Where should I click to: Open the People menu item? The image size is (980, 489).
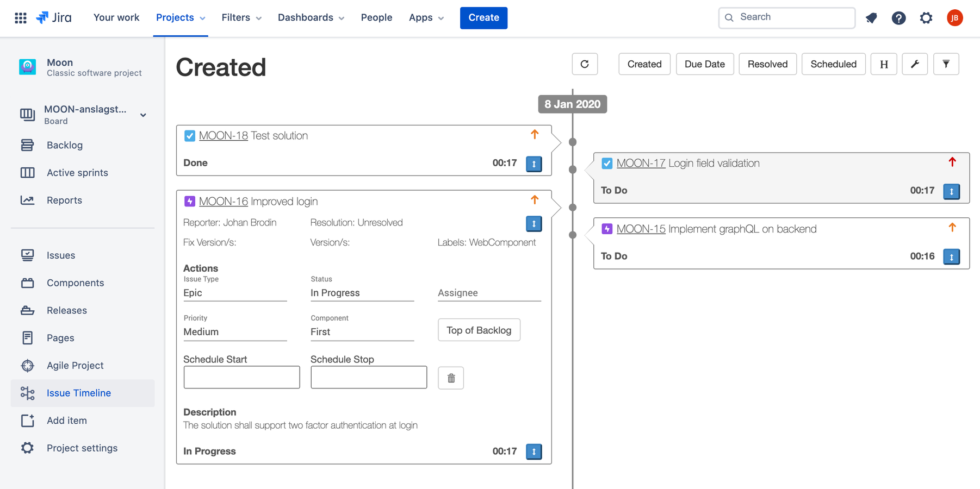pyautogui.click(x=376, y=18)
